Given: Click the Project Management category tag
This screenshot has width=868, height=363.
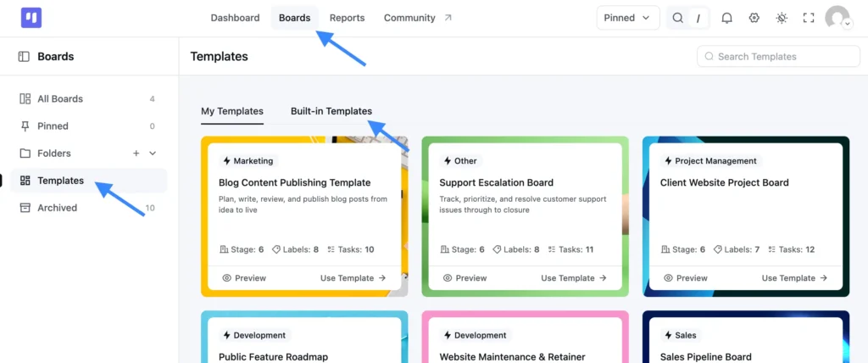Looking at the screenshot, I should 711,161.
